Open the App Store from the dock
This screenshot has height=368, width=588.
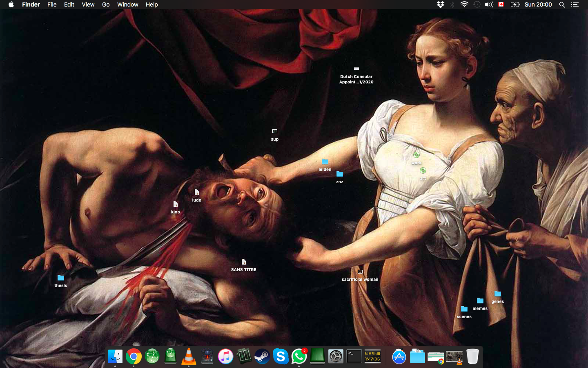399,357
